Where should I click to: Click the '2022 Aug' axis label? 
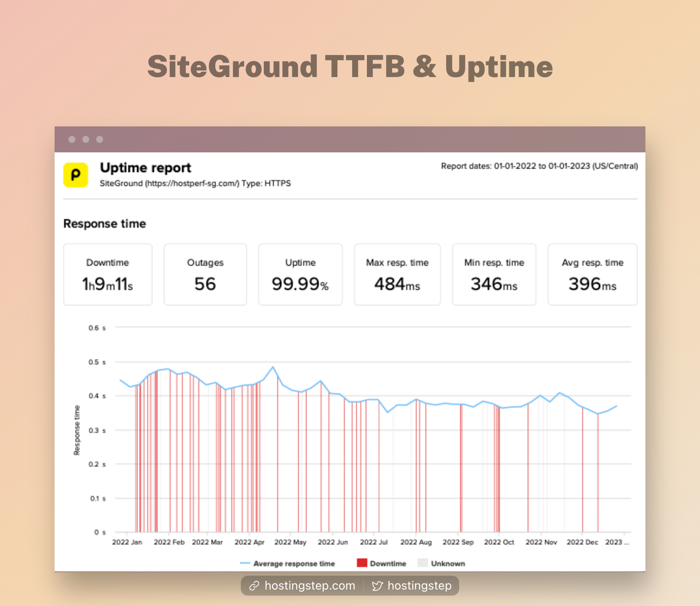[x=416, y=542]
